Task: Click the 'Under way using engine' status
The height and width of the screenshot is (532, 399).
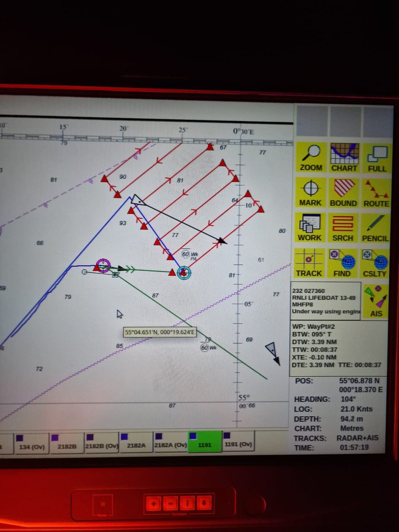Action: pos(326,311)
